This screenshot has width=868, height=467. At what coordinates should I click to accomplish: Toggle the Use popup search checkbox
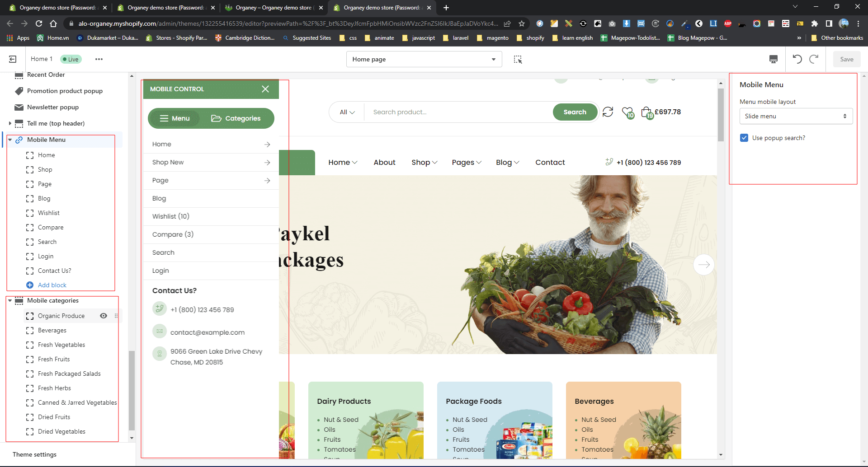pos(744,138)
